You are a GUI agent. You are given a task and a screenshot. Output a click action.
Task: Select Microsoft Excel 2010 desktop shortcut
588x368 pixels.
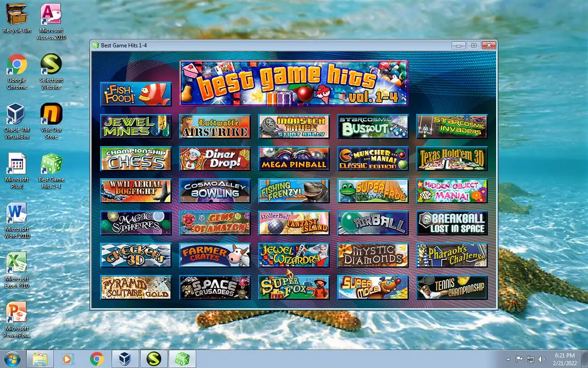coord(17,270)
